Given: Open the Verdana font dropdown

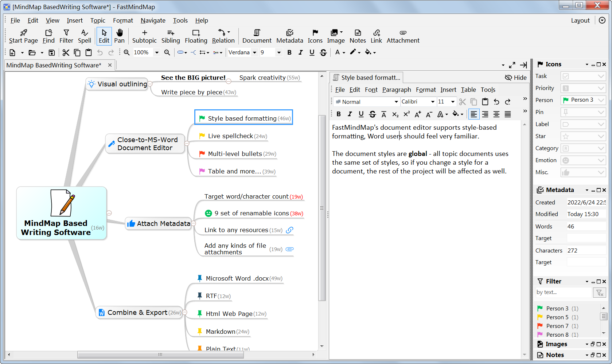Looking at the screenshot, I should pyautogui.click(x=255, y=52).
